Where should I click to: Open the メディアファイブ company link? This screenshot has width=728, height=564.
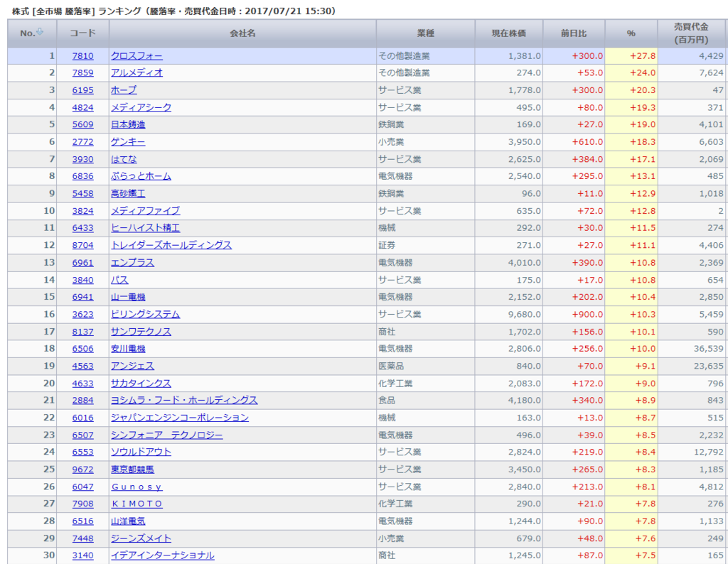145,211
